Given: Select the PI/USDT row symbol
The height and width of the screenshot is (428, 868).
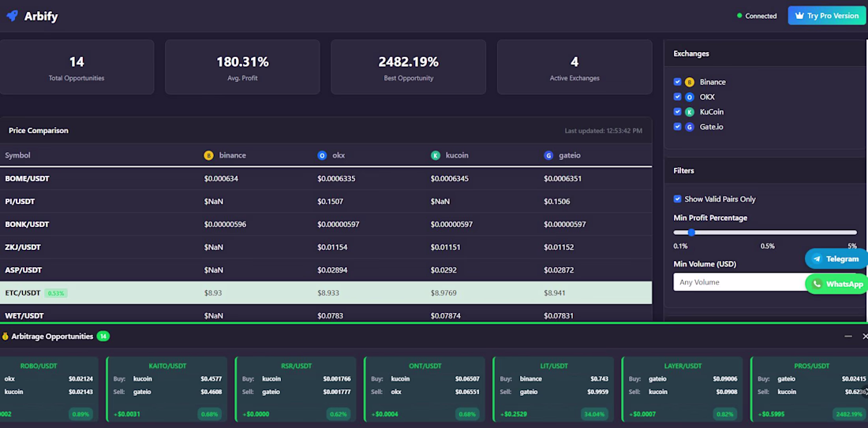Looking at the screenshot, I should click(20, 201).
